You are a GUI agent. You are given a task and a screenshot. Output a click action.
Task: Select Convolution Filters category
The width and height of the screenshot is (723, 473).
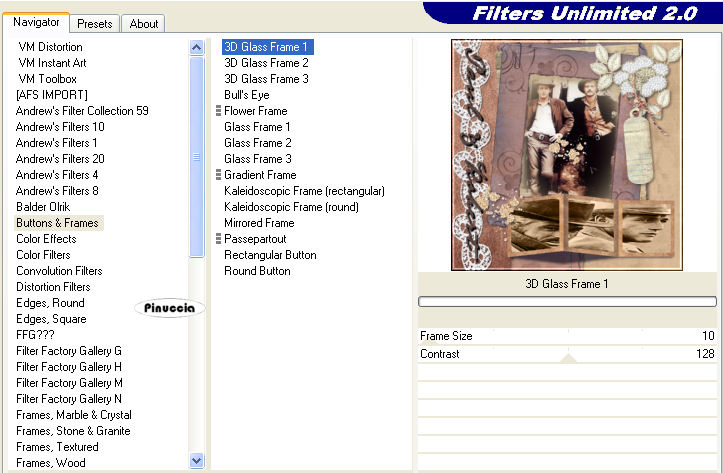(59, 271)
